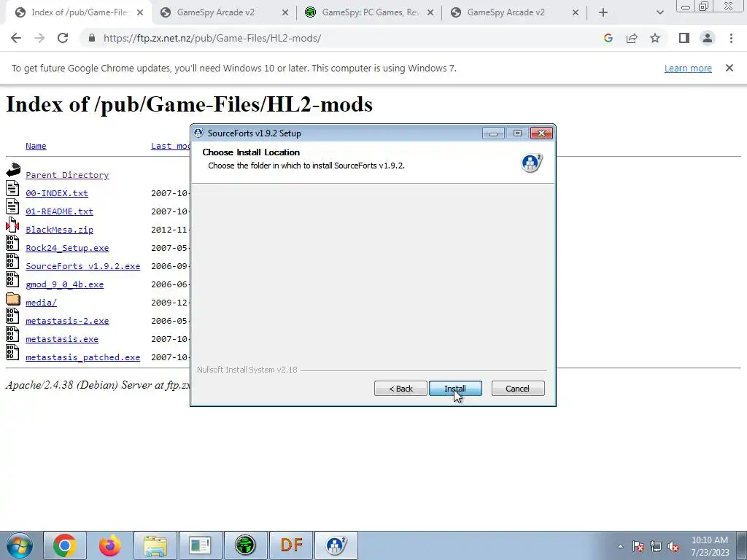
Task: Sort by the Last modified column link
Action: 171,146
